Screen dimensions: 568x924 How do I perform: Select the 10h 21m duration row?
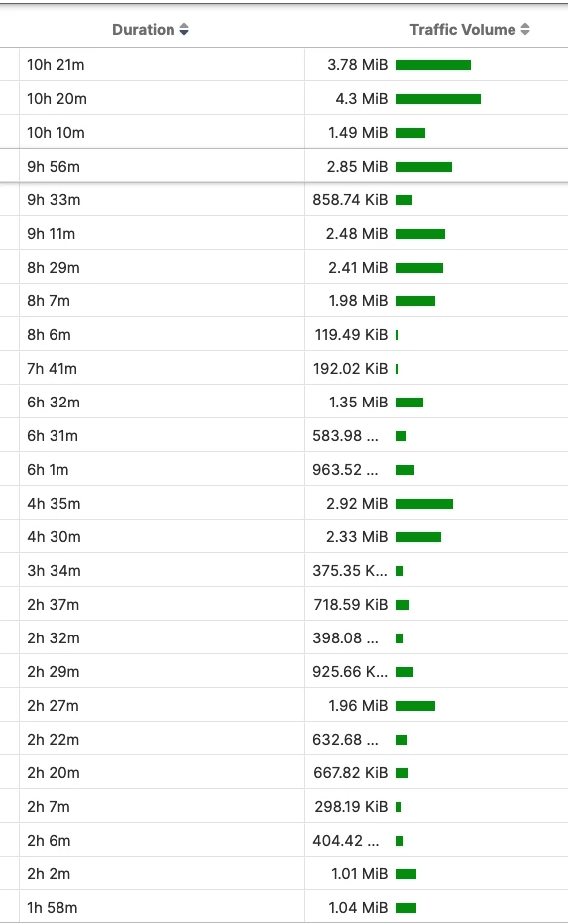coord(284,64)
